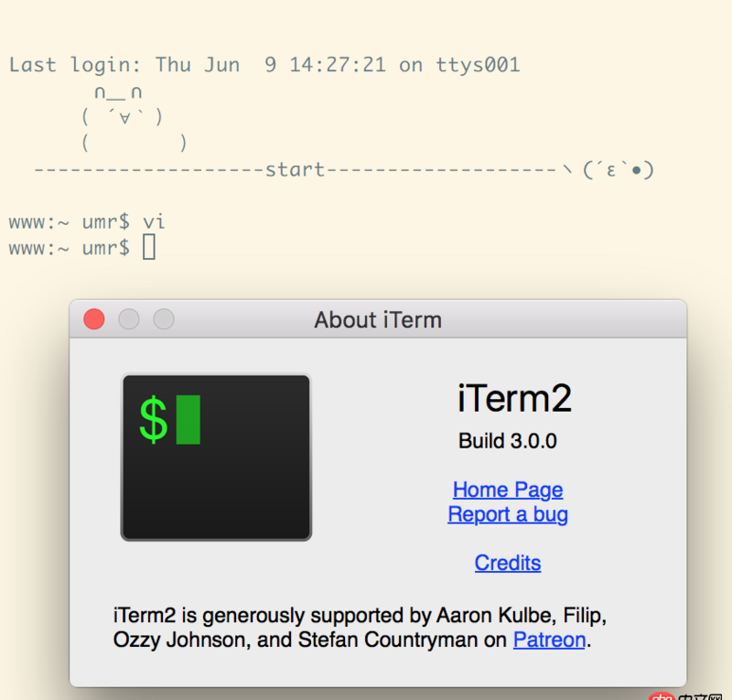
Task: Select the 'Build 3.0.0' version text
Action: pyautogui.click(x=508, y=441)
